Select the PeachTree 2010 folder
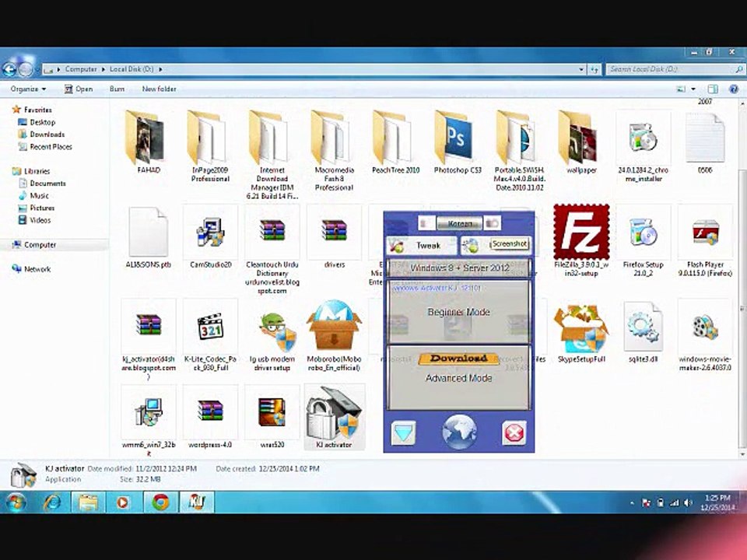This screenshot has width=747, height=560. pos(395,143)
